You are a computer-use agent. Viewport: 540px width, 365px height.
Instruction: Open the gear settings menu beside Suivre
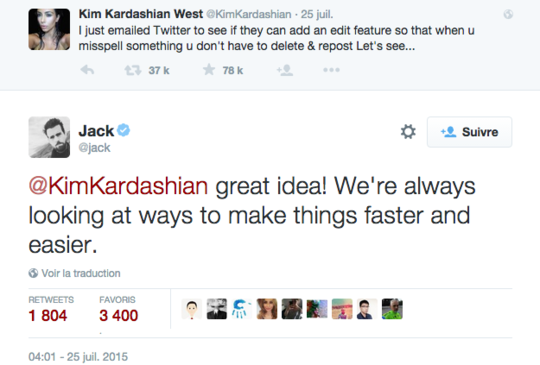pos(408,132)
